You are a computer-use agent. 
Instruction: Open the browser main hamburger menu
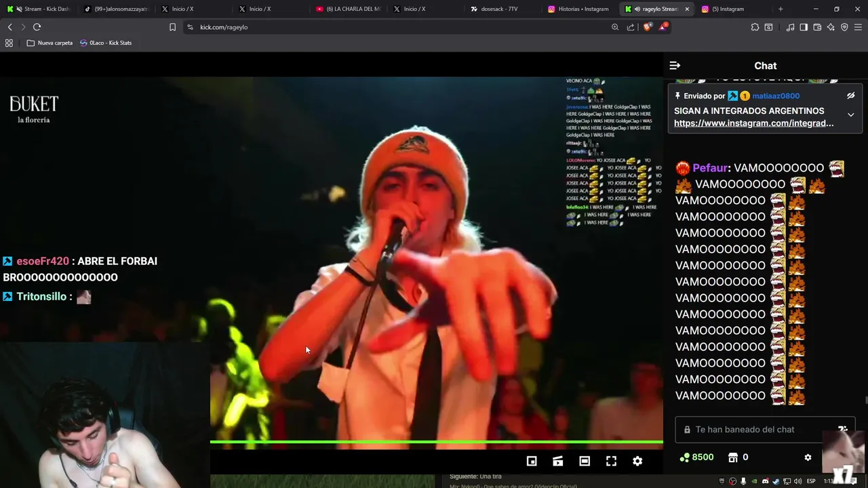click(859, 27)
